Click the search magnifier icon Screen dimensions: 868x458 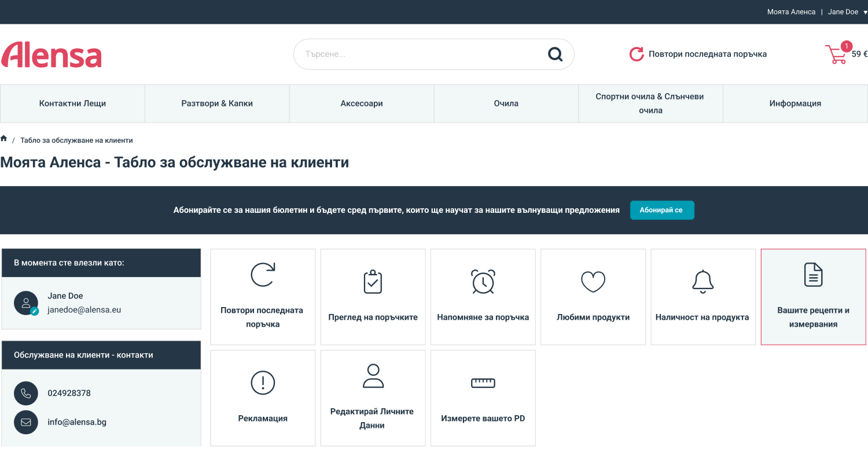(x=555, y=54)
